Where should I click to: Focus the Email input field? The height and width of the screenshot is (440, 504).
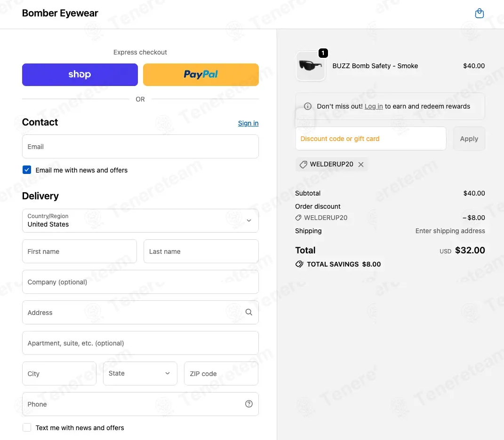(x=140, y=147)
